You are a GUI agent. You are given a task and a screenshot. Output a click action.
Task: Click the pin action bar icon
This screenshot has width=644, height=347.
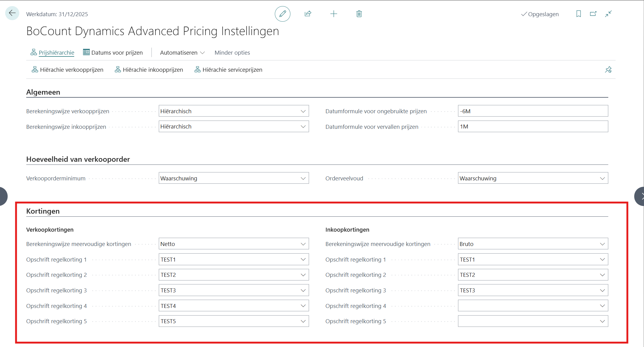(x=608, y=70)
